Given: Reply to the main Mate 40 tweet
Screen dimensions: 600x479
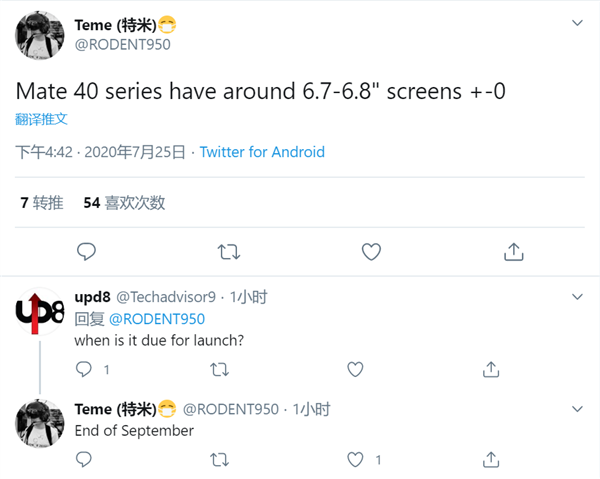Looking at the screenshot, I should [x=86, y=251].
